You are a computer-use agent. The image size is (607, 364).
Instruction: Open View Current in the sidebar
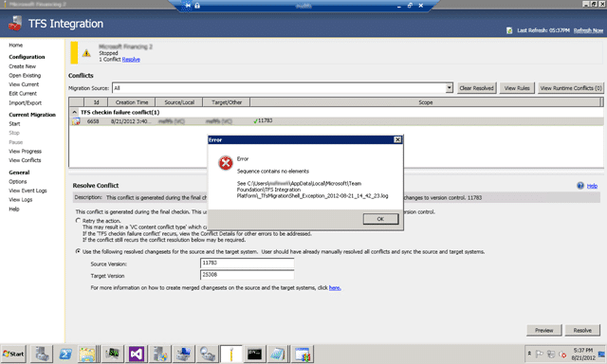click(24, 84)
